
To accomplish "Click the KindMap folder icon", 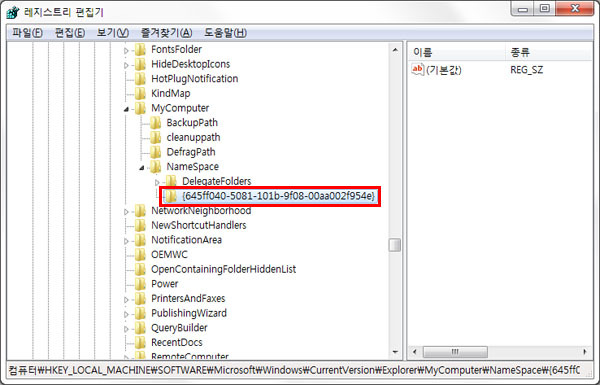I will coord(140,93).
